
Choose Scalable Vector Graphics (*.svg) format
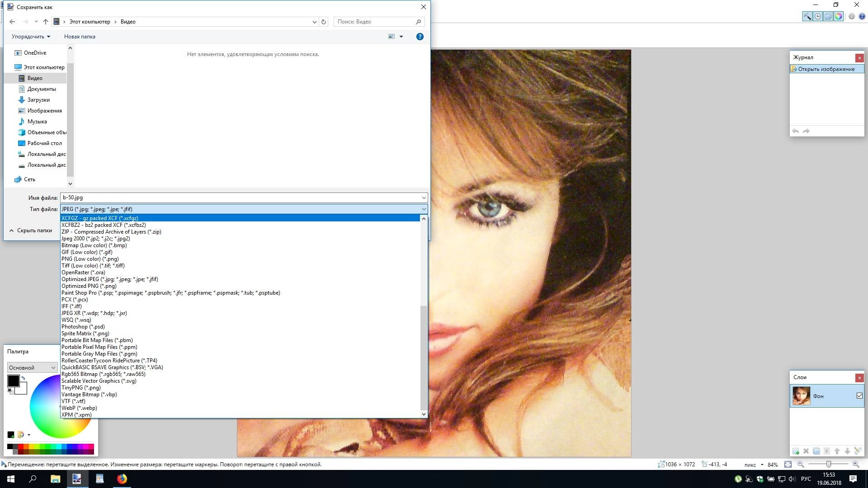241,381
